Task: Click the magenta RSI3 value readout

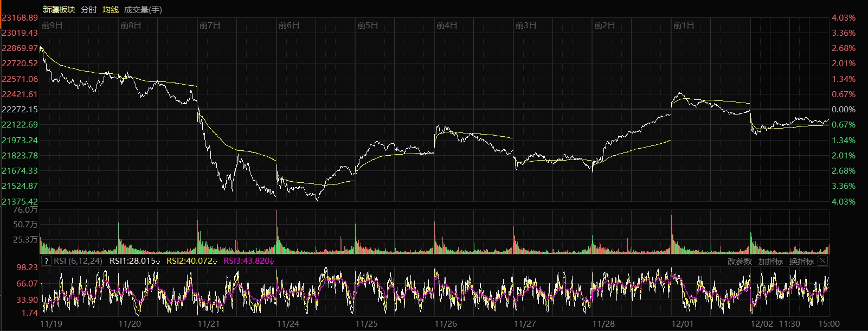Action: pyautogui.click(x=249, y=261)
